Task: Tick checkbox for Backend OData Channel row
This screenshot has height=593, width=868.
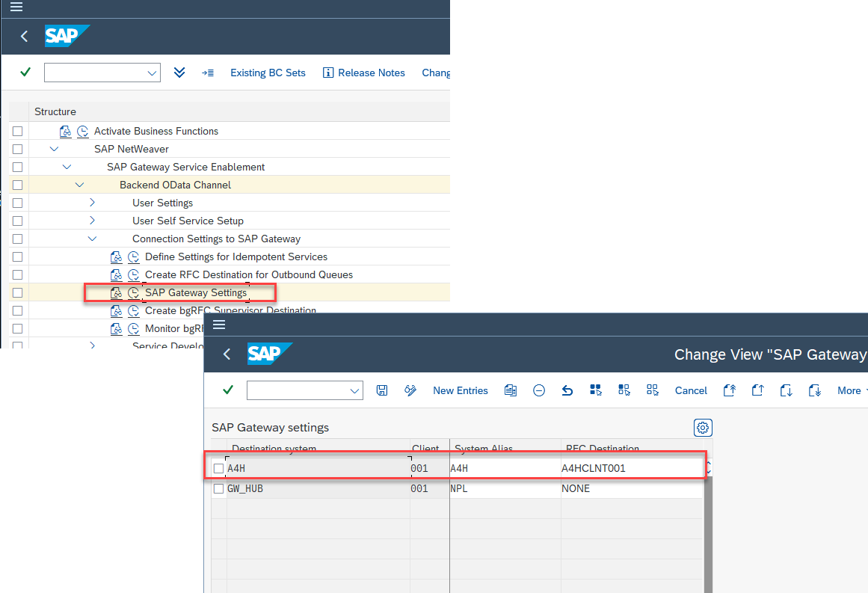Action: point(18,185)
